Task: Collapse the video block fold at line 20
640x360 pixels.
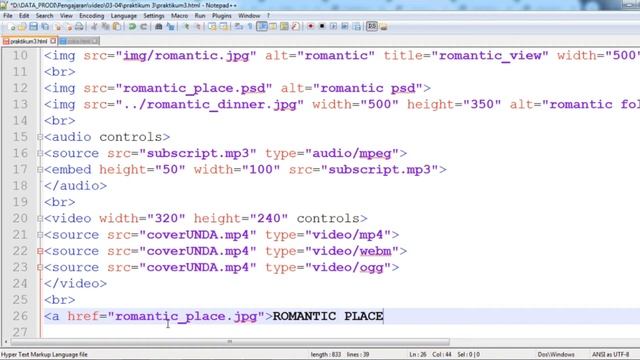Action: 40,219
